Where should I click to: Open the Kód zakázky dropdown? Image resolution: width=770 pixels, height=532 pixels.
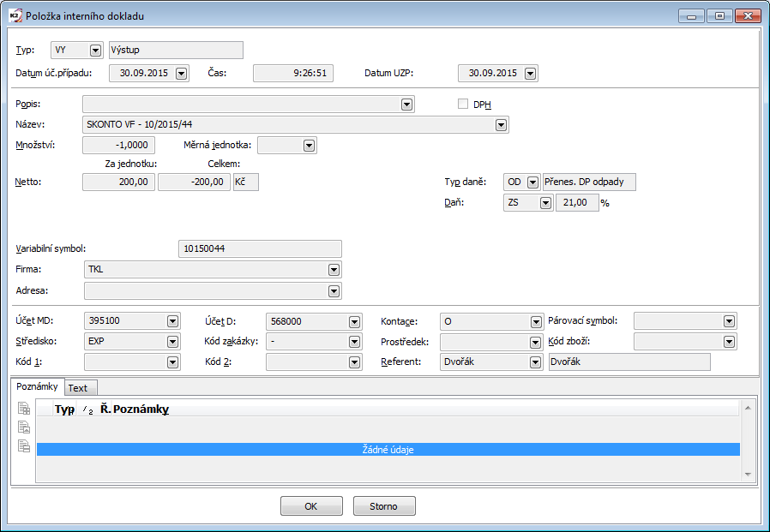354,342
